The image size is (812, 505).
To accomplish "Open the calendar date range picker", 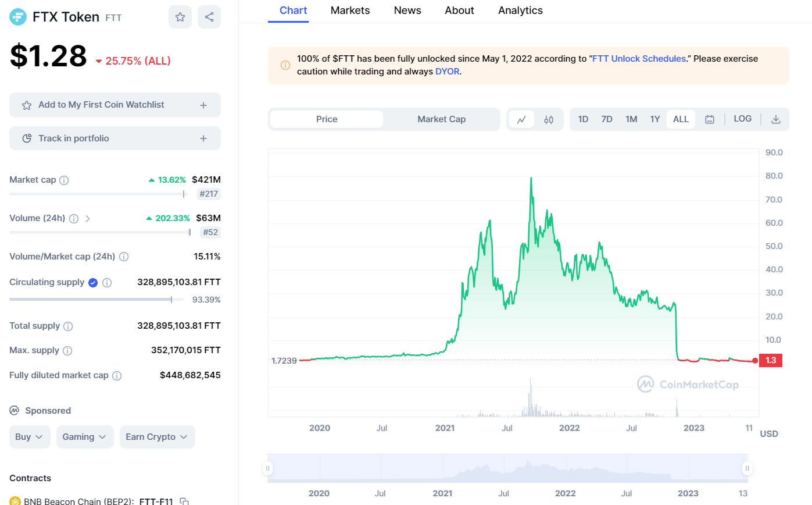I will click(x=710, y=119).
